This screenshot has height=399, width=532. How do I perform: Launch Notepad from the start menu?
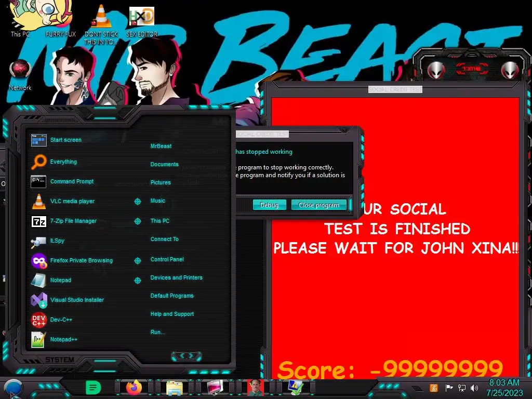(51, 280)
